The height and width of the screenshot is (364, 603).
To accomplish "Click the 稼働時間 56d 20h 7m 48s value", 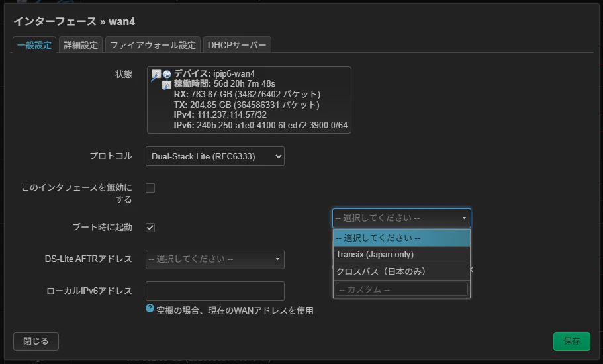I will tap(244, 84).
